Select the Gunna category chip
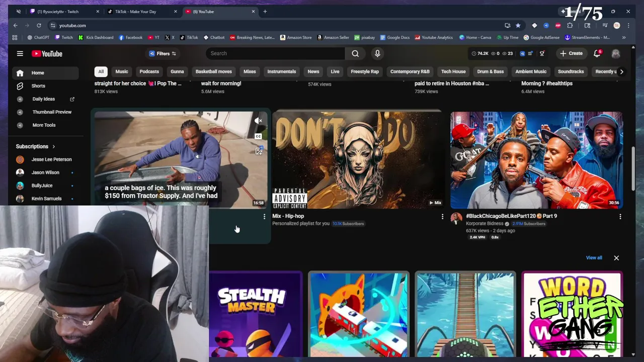This screenshot has width=644, height=362. click(177, 71)
